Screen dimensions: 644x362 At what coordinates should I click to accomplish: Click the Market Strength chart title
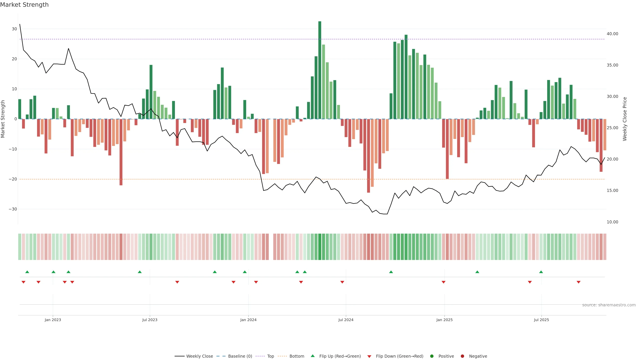click(x=24, y=5)
